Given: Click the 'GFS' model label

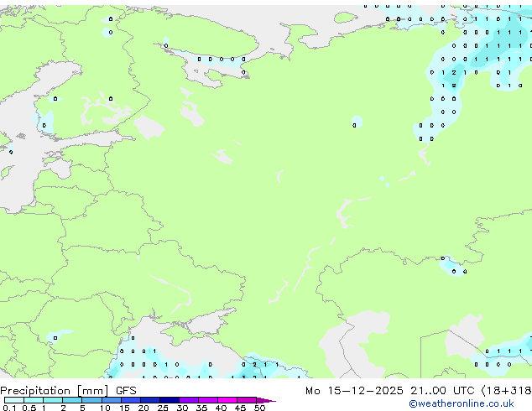Looking at the screenshot, I should click(x=126, y=391).
